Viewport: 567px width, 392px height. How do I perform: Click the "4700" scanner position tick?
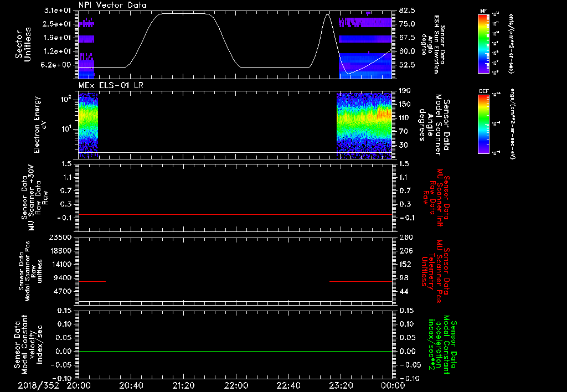coord(63,291)
